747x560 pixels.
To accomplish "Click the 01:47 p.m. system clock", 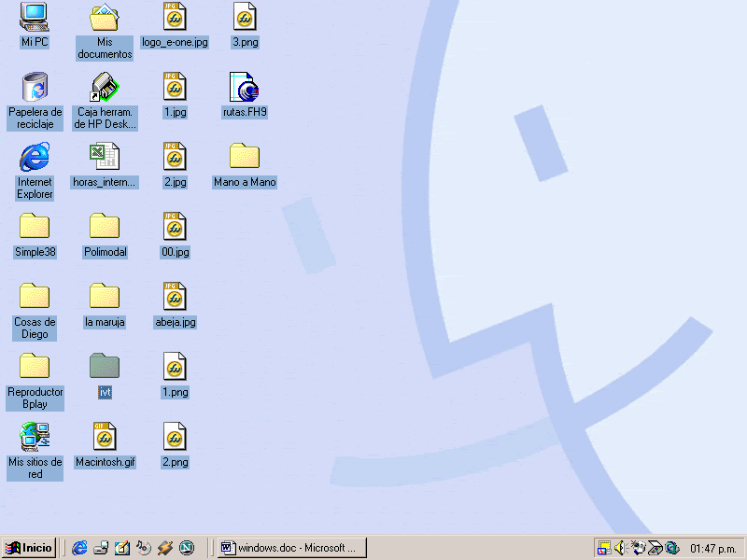I will [x=713, y=549].
